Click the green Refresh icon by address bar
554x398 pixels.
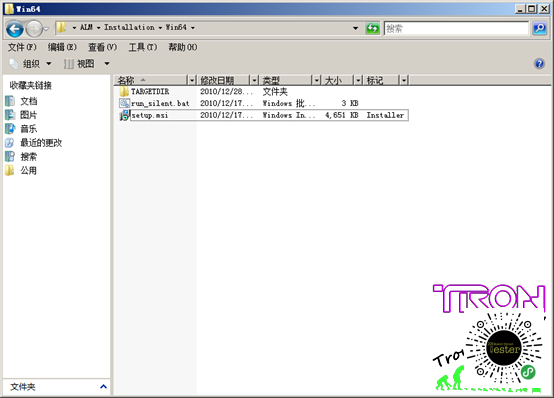[372, 28]
